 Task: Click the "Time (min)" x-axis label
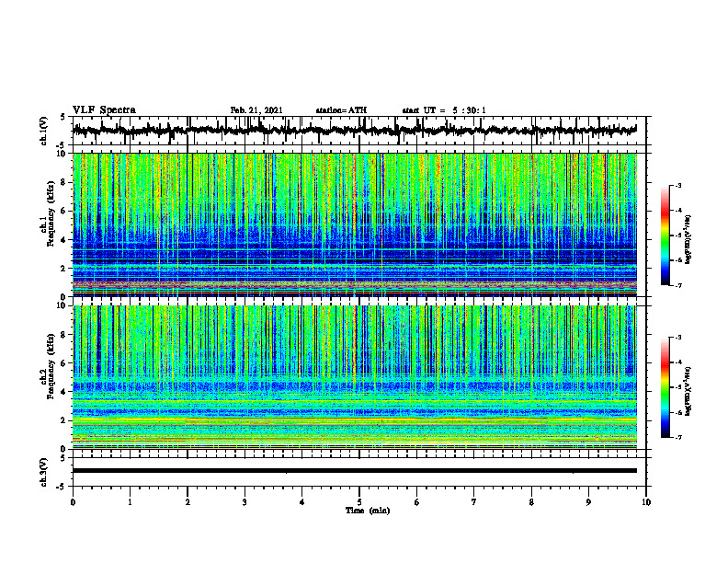(368, 511)
